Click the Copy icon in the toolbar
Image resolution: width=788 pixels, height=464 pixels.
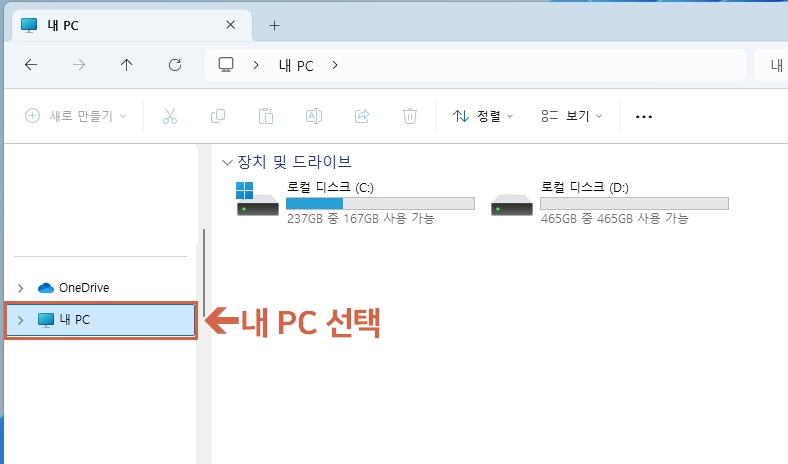pos(218,116)
